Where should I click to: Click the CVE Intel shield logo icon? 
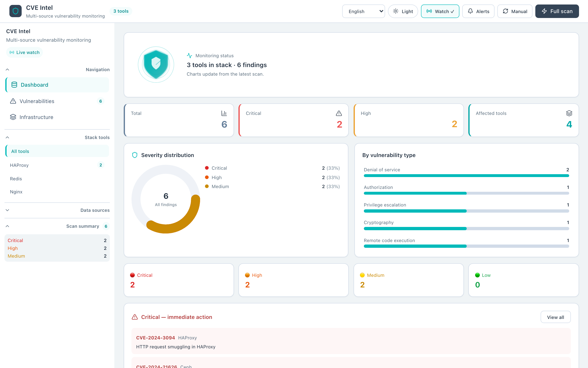[15, 11]
